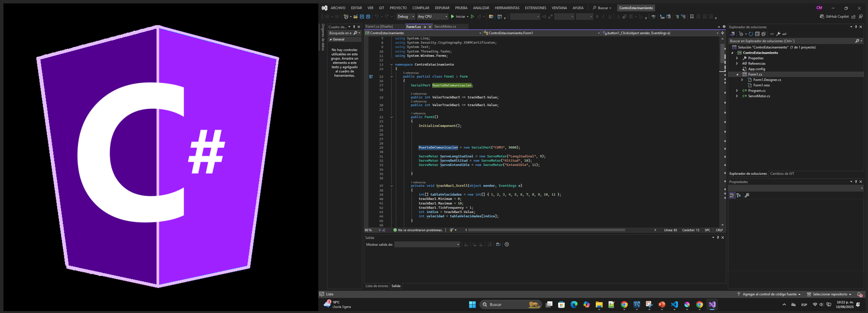Viewport: 868px width, 313px height.
Task: Select App.config in the solution explorer
Action: tap(757, 69)
